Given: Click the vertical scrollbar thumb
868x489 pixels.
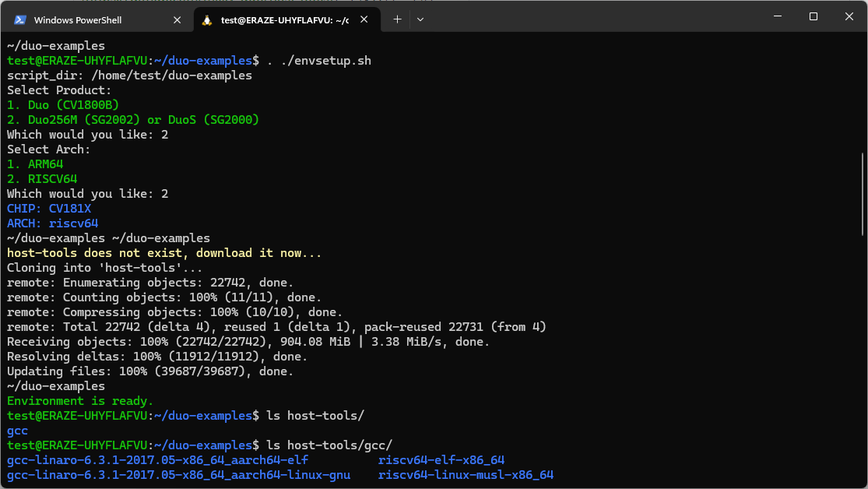Looking at the screenshot, I should click(861, 193).
